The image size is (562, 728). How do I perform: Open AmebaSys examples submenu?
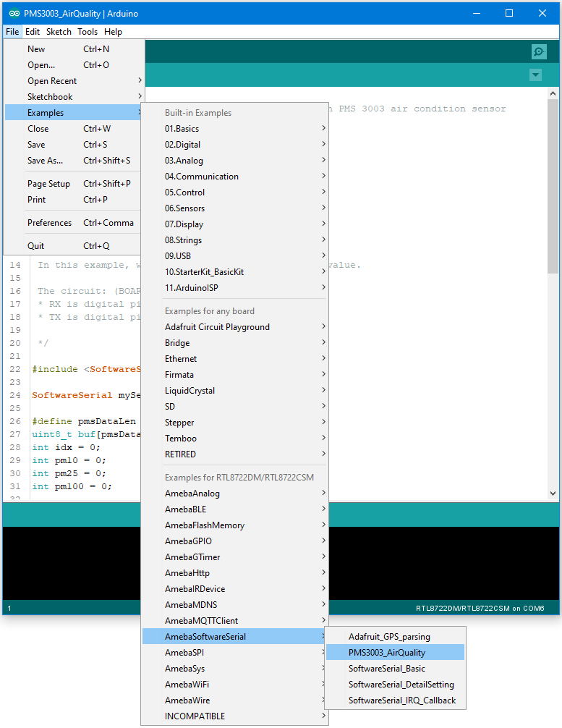pos(234,669)
